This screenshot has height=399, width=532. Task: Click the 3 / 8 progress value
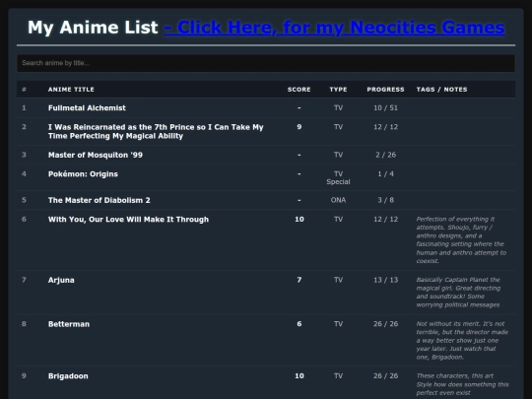tap(385, 200)
